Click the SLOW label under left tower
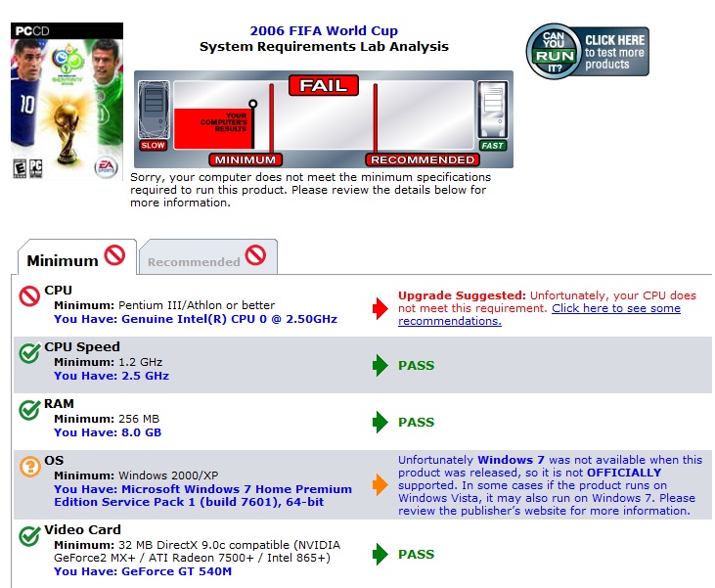 (x=154, y=146)
